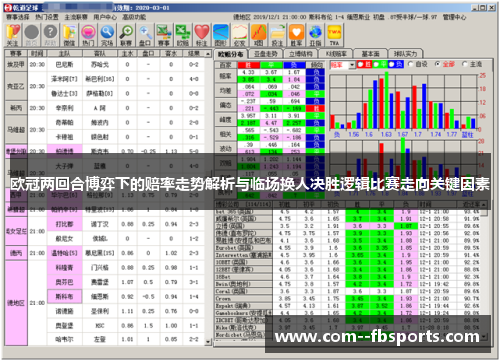Viewport: 500px width, 362px height.
Task: Click match list scroll-down arrow
Action: pos(208,342)
